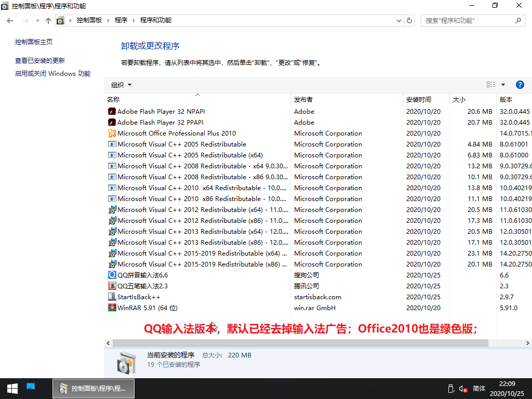Image resolution: width=532 pixels, height=399 pixels.
Task: Click the scroll left arrow
Action: coord(108,343)
